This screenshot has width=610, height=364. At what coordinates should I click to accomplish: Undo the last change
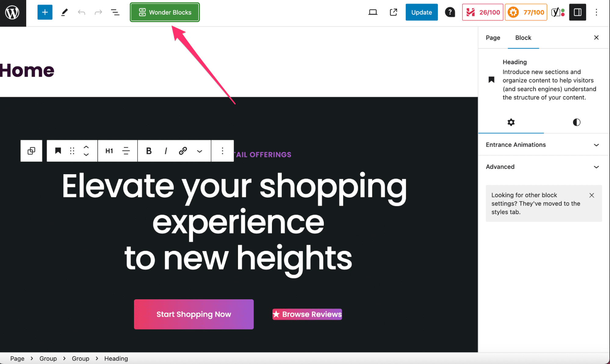pyautogui.click(x=81, y=12)
